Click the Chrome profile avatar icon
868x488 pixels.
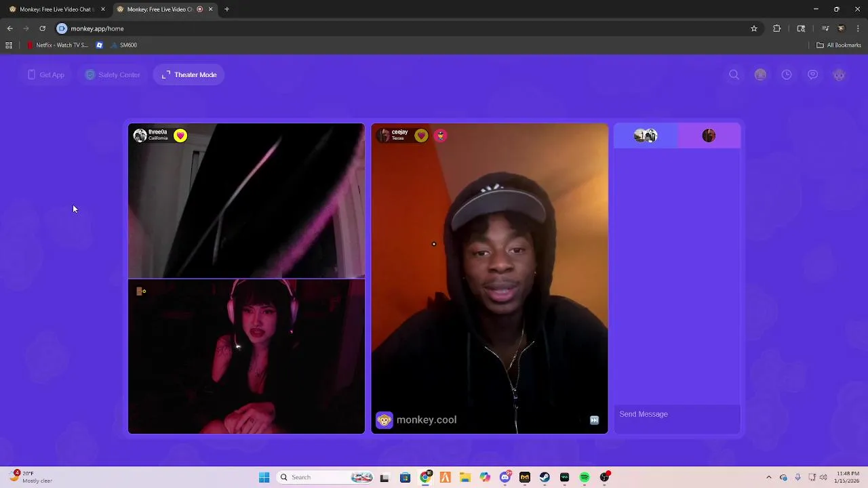842,28
